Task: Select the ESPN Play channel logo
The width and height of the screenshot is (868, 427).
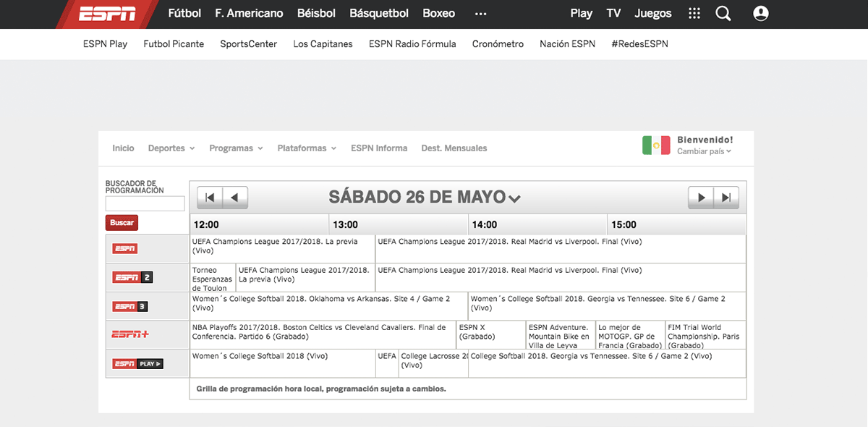Action: 137,363
